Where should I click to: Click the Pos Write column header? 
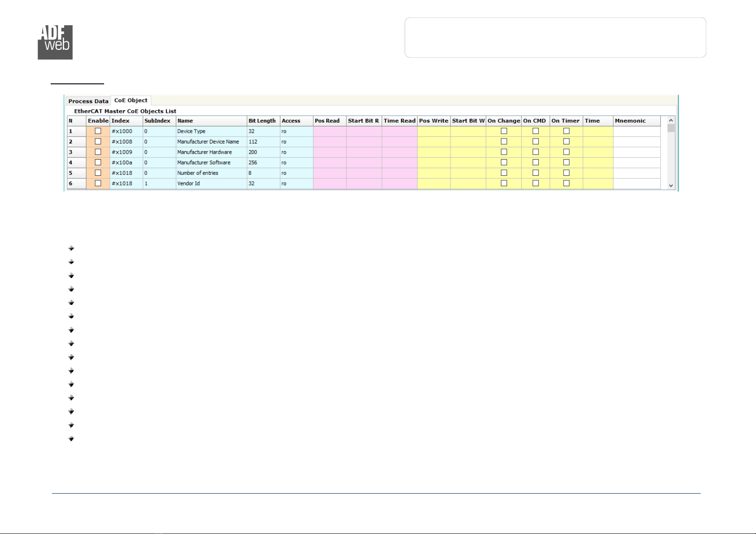coord(434,121)
